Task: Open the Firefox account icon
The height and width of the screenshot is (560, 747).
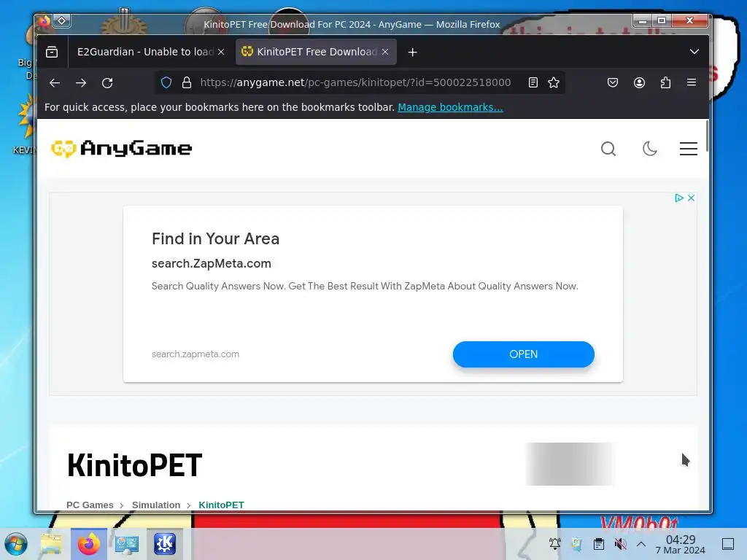Action: coord(639,83)
